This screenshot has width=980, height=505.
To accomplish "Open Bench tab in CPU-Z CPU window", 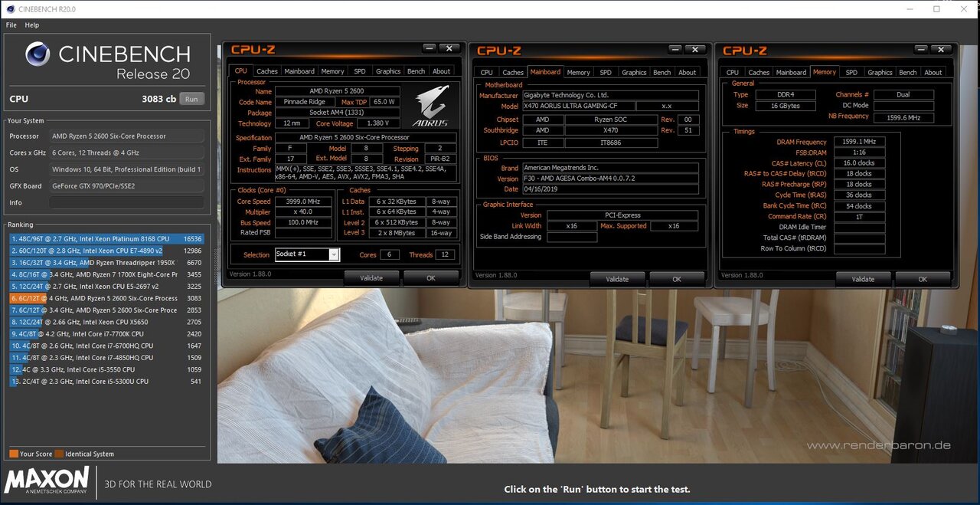I will tap(416, 71).
